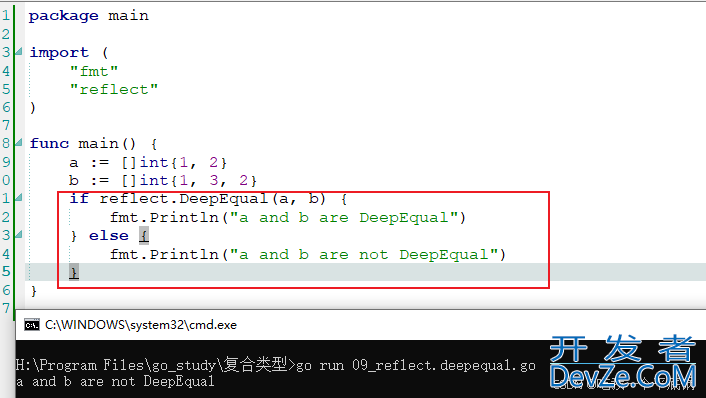Click the 'func main()' declaration
The height and width of the screenshot is (398, 706).
click(x=82, y=144)
